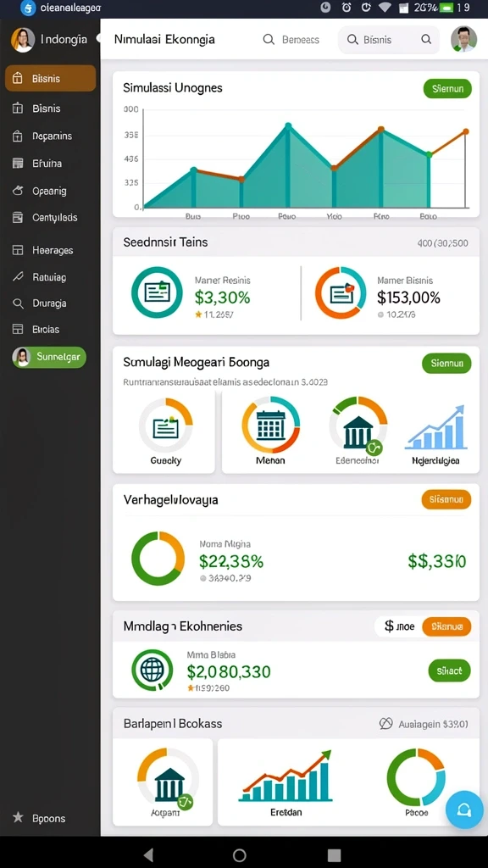Click the Ngjerdugjea bar chart growth icon
The width and height of the screenshot is (488, 868).
pos(436,427)
